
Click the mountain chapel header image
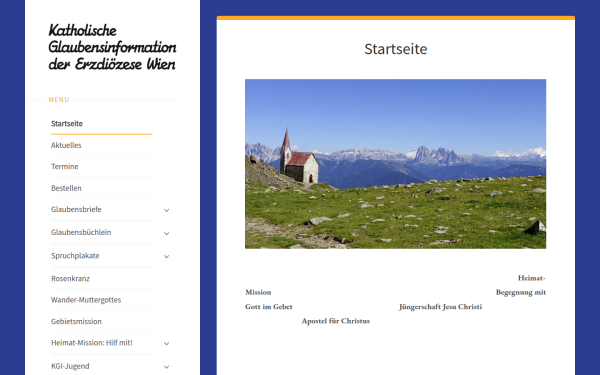[396, 164]
